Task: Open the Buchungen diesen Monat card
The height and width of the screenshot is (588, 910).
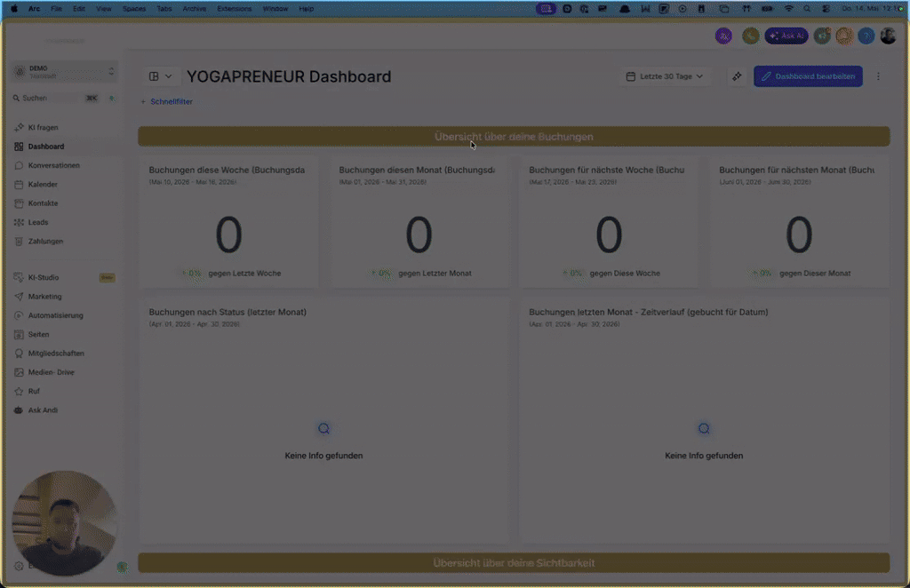Action: pos(419,222)
